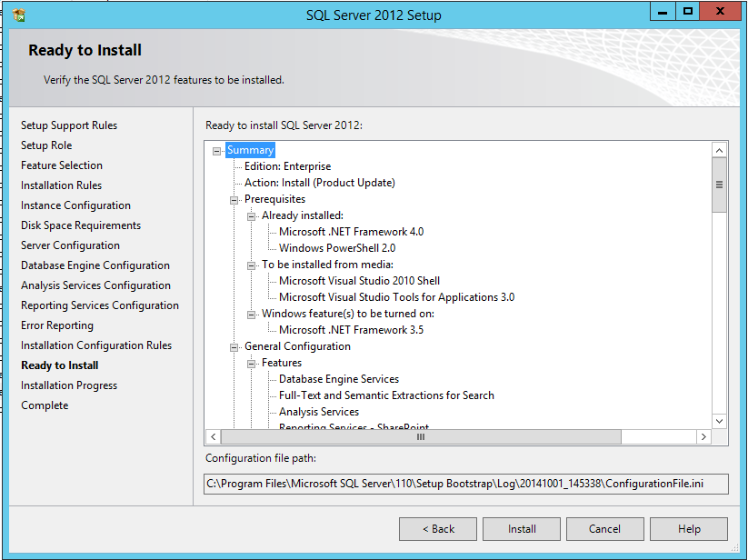Cancel the SQL Server setup

point(604,529)
